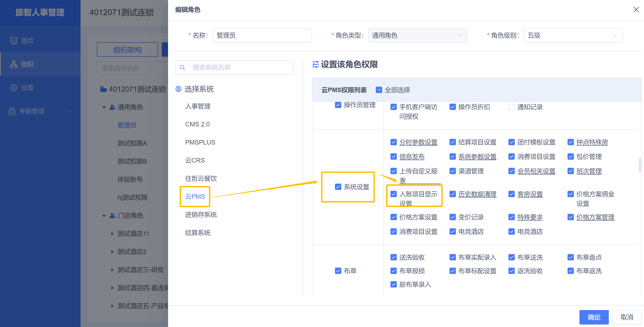This screenshot has width=644, height=327.
Task: Uncheck 入账项目显示设置 checkbox
Action: click(393, 194)
